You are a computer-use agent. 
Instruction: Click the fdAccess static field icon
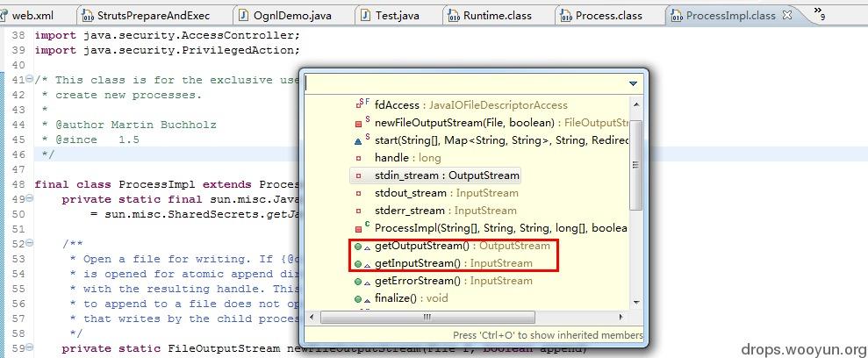tap(359, 104)
